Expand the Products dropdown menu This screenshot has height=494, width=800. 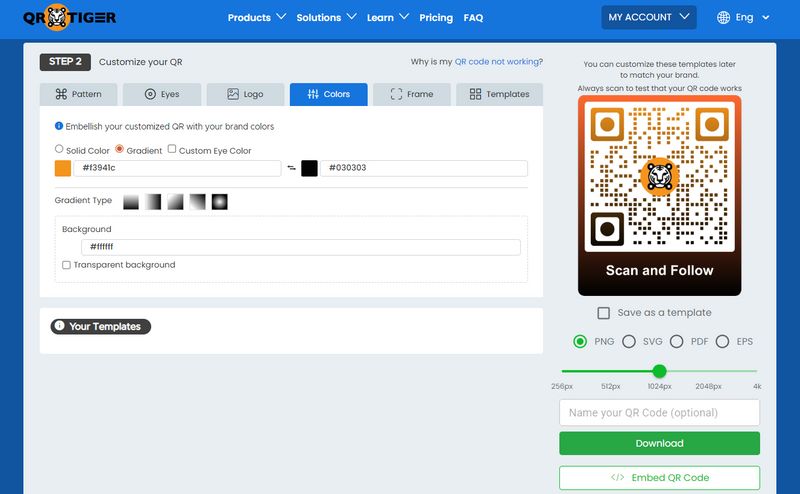[257, 18]
